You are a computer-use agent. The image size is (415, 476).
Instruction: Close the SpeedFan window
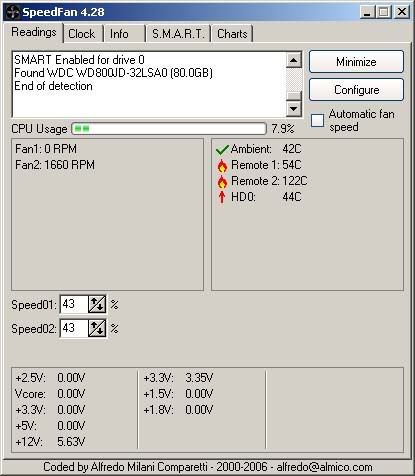tap(402, 12)
